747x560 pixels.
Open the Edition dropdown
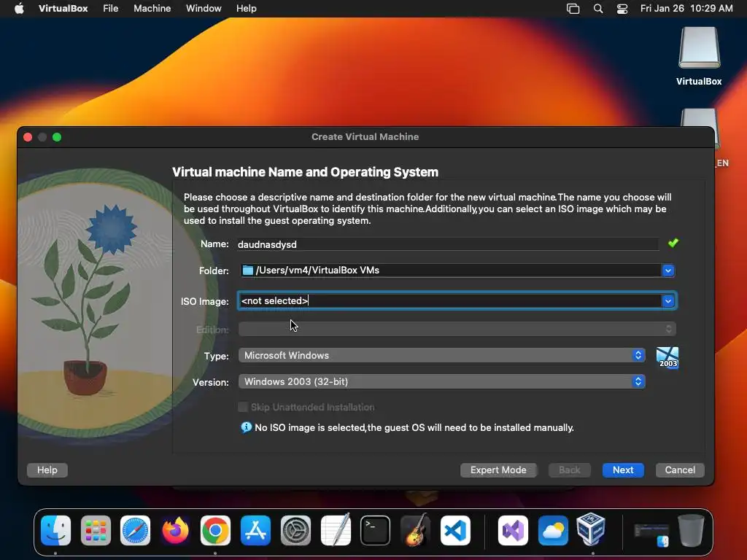coord(457,329)
